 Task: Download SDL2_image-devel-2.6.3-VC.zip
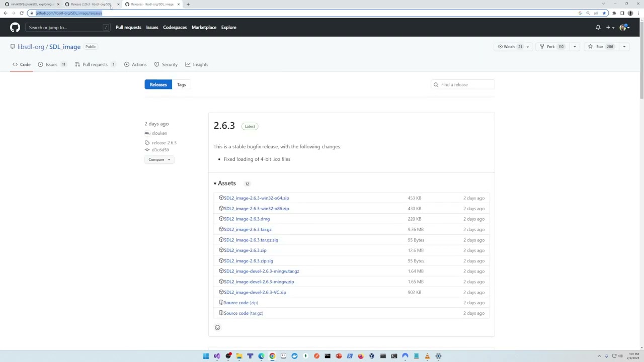255,292
